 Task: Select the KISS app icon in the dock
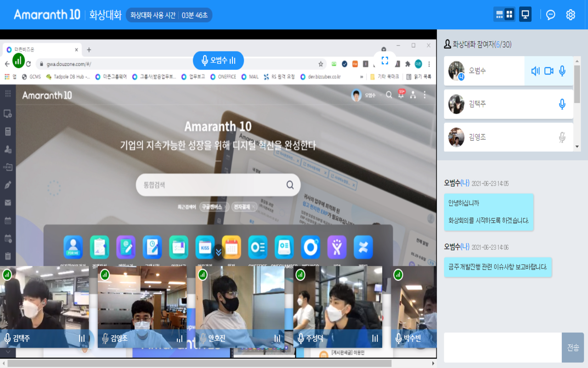coord(205,247)
